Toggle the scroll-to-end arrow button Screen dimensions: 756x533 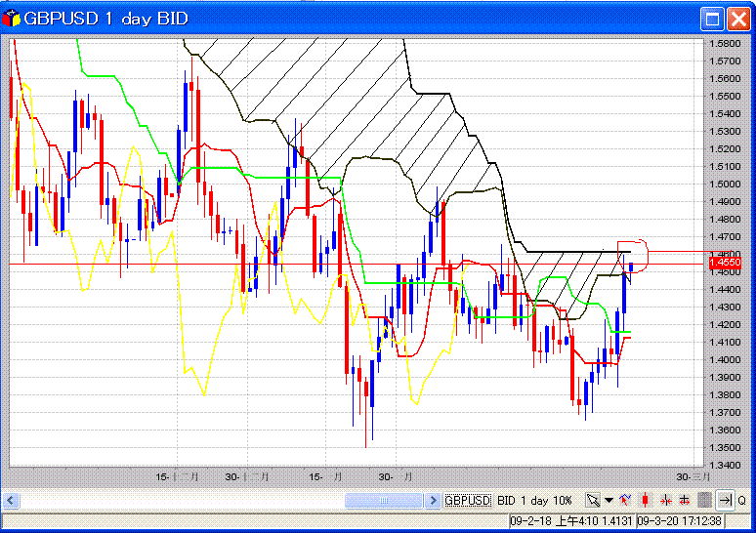tap(725, 500)
